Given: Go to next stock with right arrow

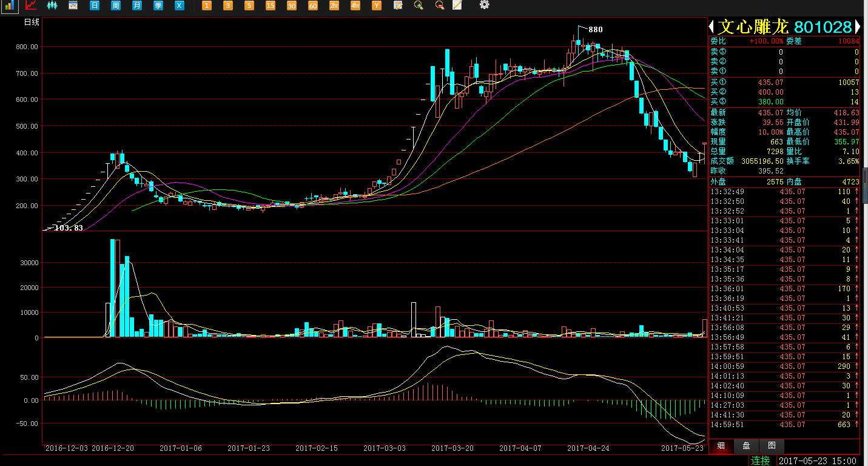Looking at the screenshot, I should [x=857, y=27].
